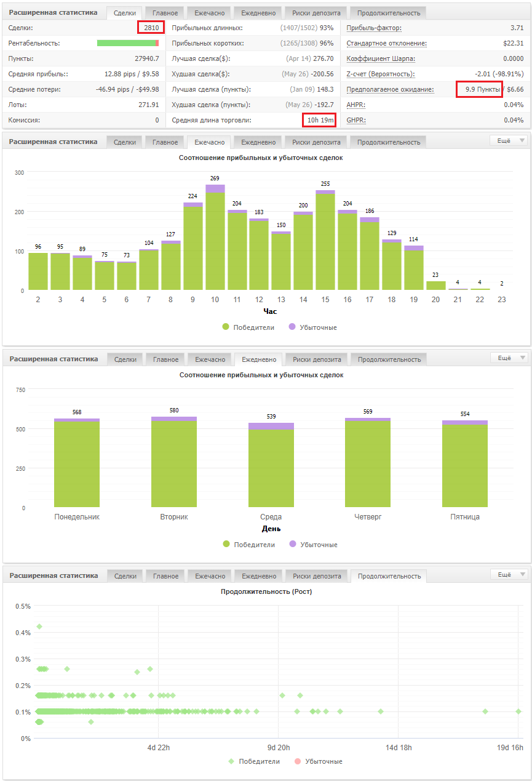Click the Вторник bar labeled 580
532x781 pixels.
coord(174,462)
